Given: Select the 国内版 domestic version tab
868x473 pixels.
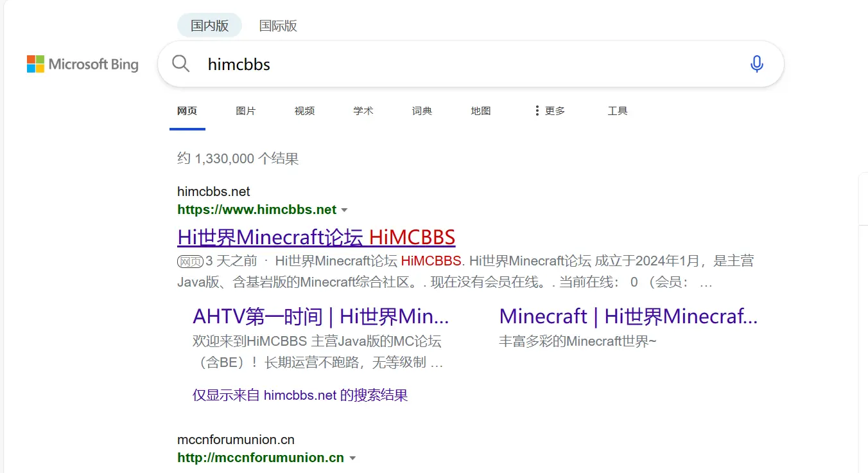Looking at the screenshot, I should pos(209,25).
